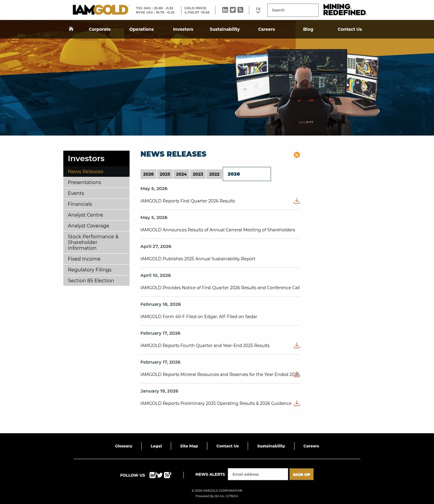Open Financials in the sidebar
Image resolution: width=434 pixels, height=504 pixels.
pos(96,204)
